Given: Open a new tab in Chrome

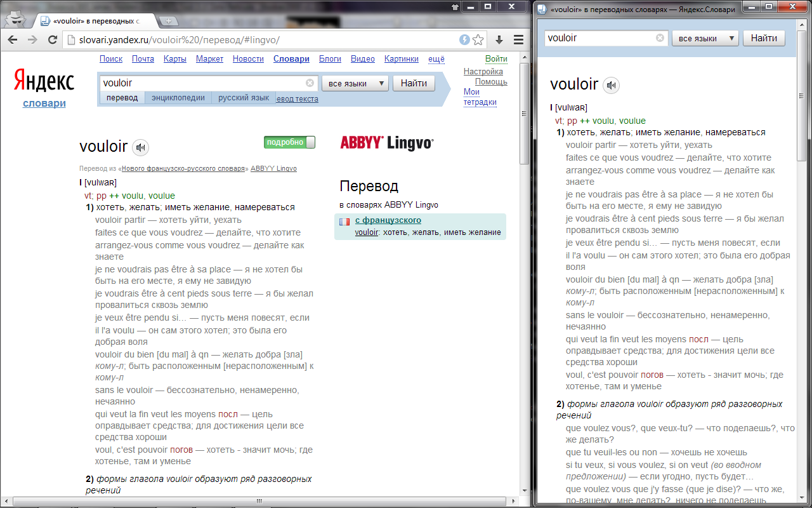Looking at the screenshot, I should tap(169, 21).
